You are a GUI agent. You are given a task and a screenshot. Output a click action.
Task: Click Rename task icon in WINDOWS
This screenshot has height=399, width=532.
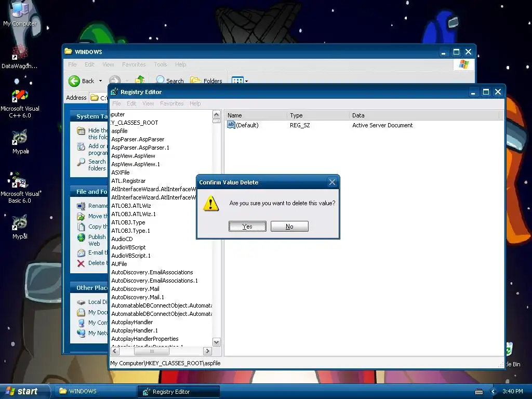point(81,206)
